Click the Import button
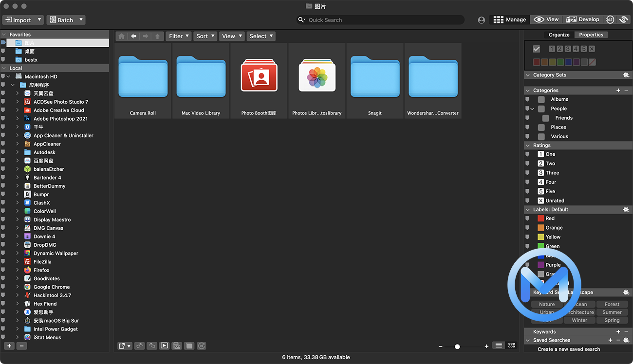The image size is (633, 364). tap(19, 19)
